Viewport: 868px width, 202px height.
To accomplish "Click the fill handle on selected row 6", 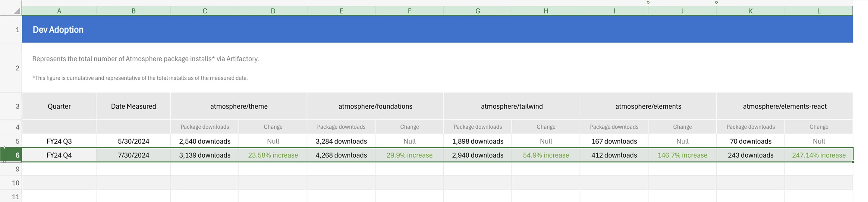I will pos(853,162).
